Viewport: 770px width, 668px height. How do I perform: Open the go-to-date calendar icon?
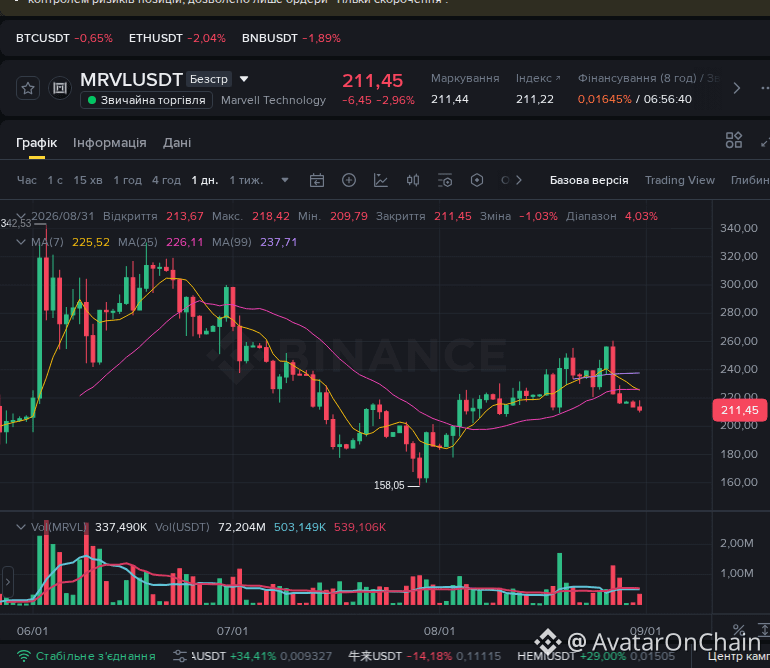coord(317,180)
